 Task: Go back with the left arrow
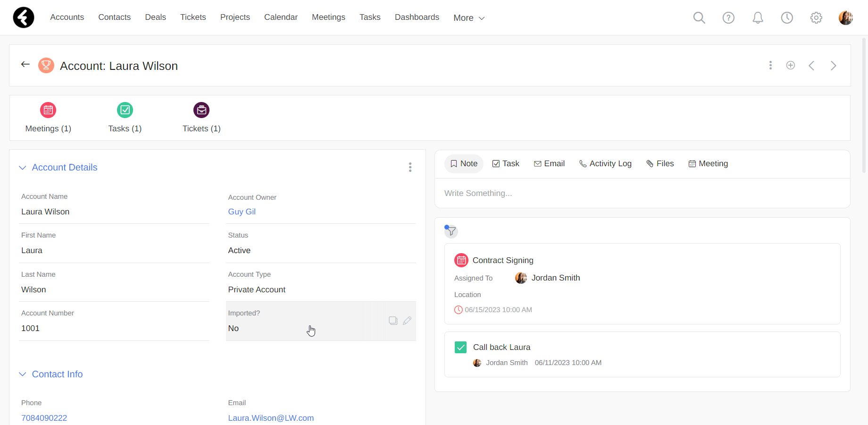(x=25, y=64)
